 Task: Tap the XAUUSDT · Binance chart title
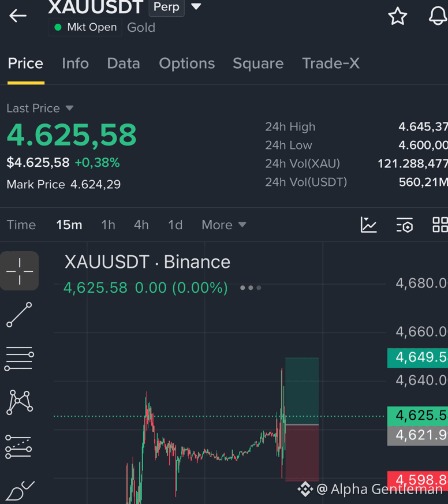[147, 262]
